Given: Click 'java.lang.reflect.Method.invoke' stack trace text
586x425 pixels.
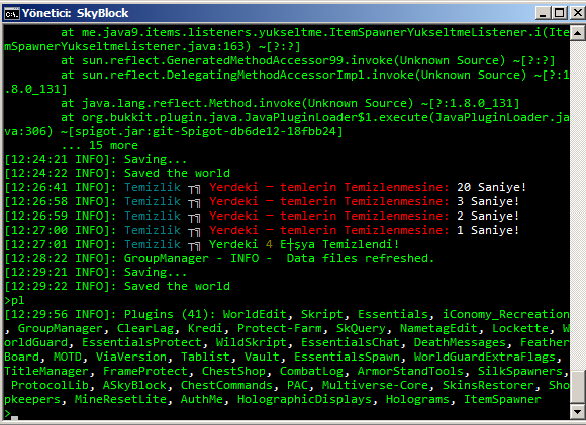Looking at the screenshot, I should pyautogui.click(x=191, y=103).
